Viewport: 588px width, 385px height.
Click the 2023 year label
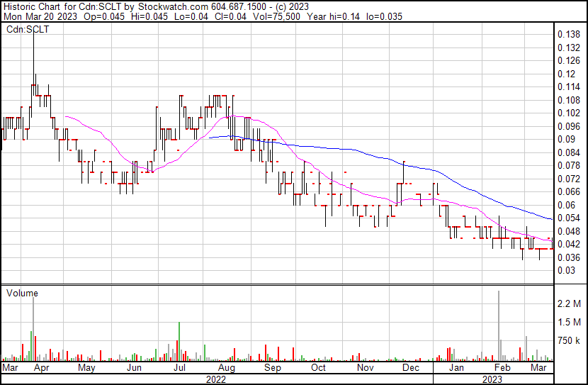[x=493, y=379]
